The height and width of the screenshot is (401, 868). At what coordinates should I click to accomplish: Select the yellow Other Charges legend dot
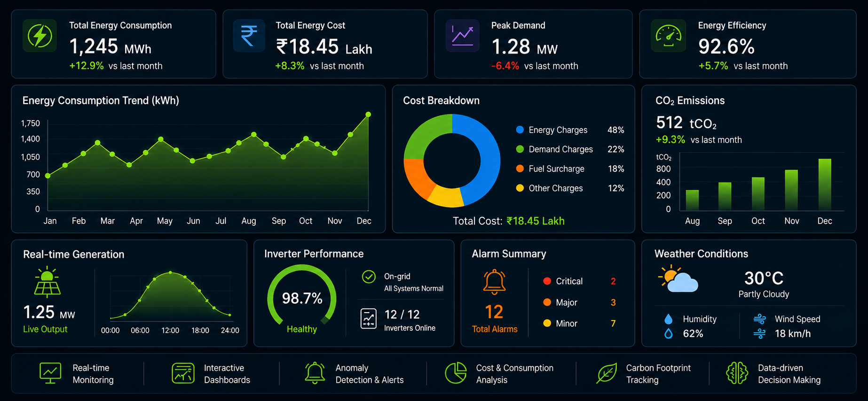click(520, 188)
